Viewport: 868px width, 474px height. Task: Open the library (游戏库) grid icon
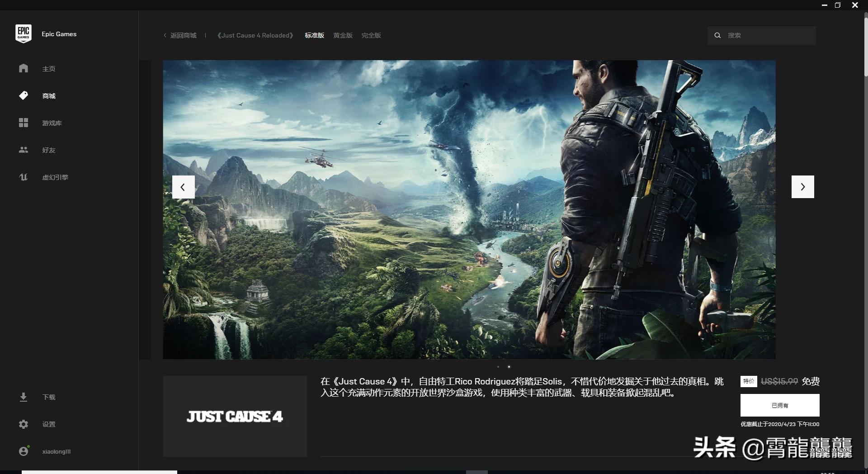[24, 123]
